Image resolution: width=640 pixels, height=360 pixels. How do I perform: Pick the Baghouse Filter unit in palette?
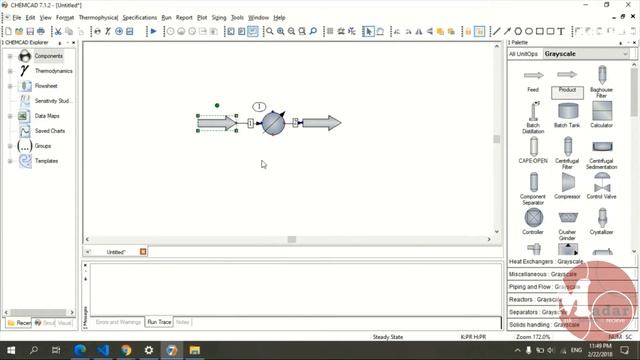point(602,82)
